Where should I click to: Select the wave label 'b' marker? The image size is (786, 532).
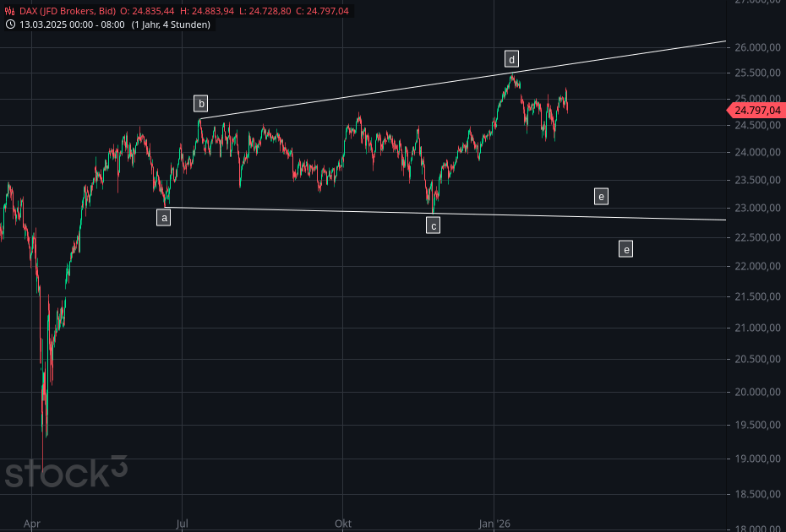pyautogui.click(x=200, y=104)
